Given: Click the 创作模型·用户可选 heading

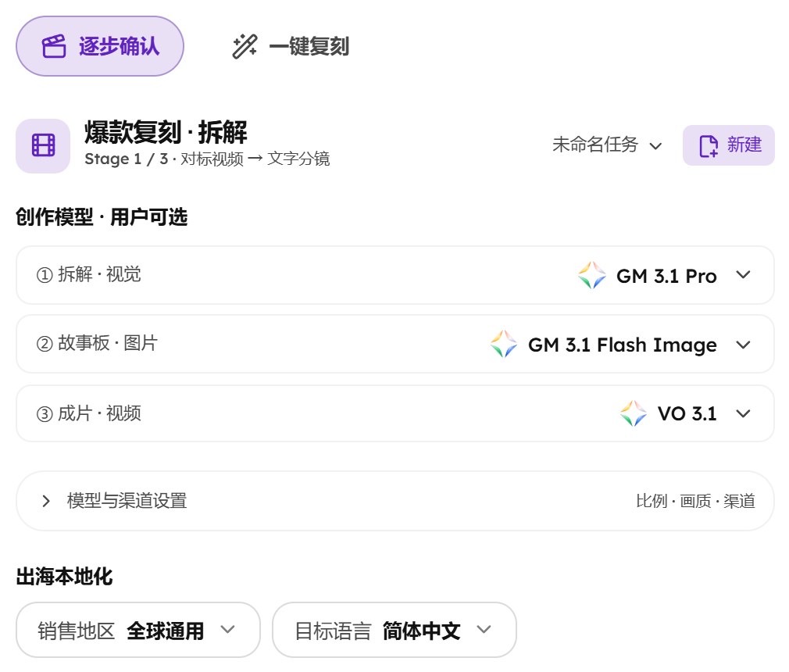Looking at the screenshot, I should pos(102,217).
